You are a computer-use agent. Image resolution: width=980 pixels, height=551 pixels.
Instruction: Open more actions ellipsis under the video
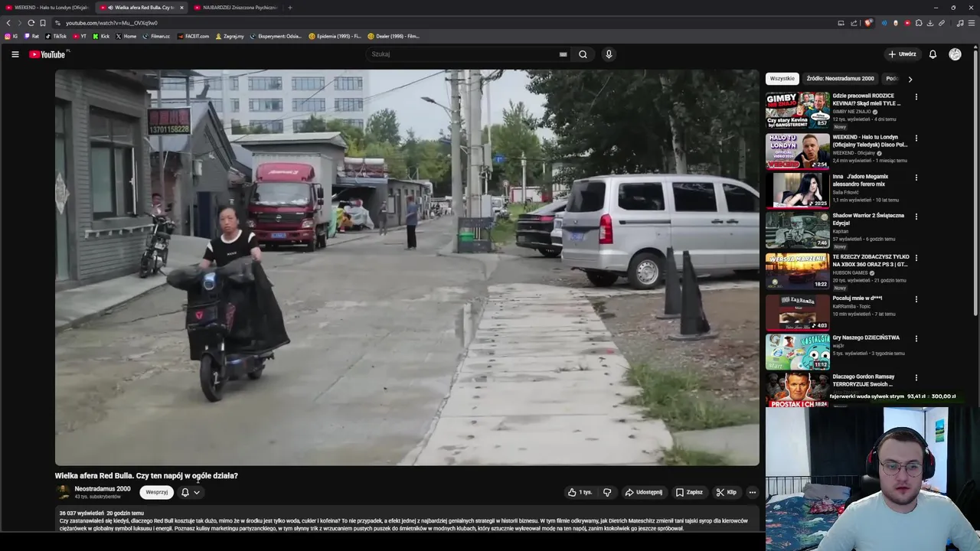click(753, 492)
